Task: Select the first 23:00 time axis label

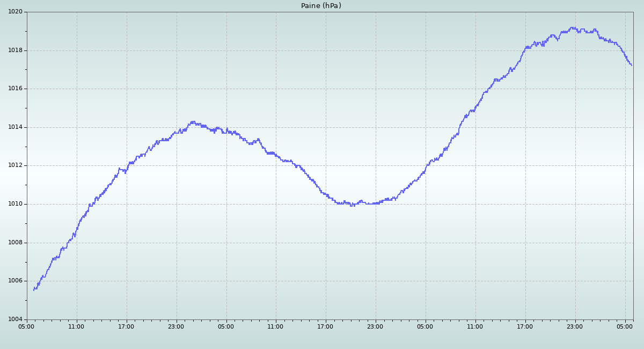Action: pos(176,326)
